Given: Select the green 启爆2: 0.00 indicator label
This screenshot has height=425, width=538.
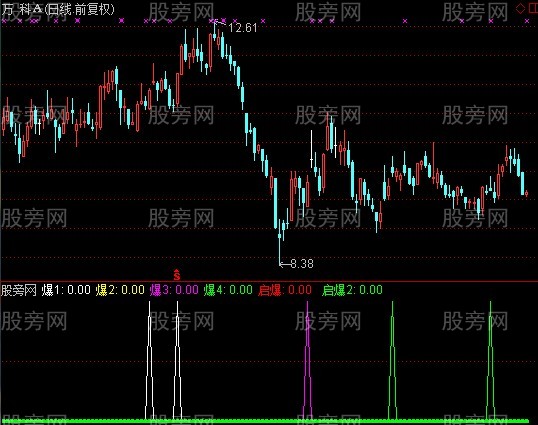Looking at the screenshot, I should pyautogui.click(x=352, y=290).
